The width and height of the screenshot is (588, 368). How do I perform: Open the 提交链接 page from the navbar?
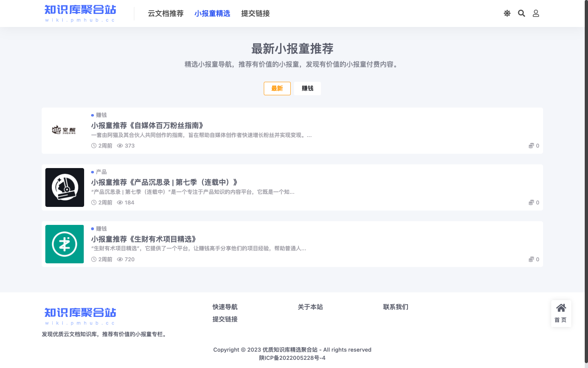pyautogui.click(x=255, y=13)
